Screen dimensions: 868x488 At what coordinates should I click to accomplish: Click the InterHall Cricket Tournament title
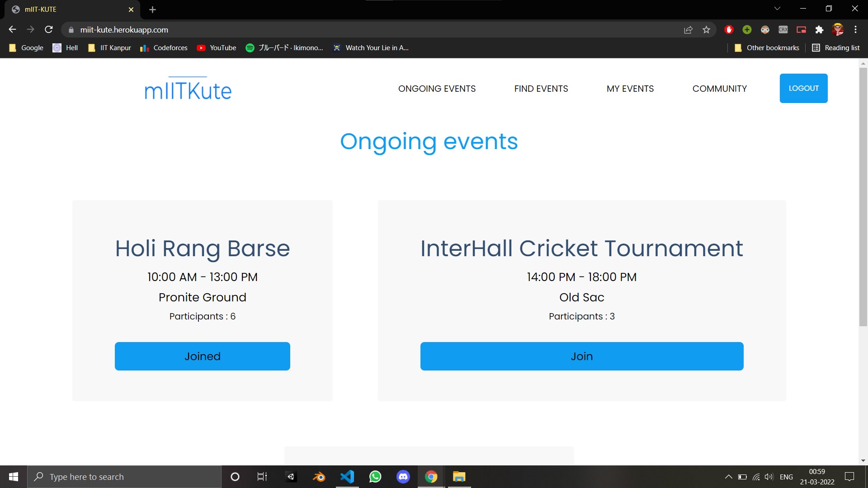tap(582, 249)
